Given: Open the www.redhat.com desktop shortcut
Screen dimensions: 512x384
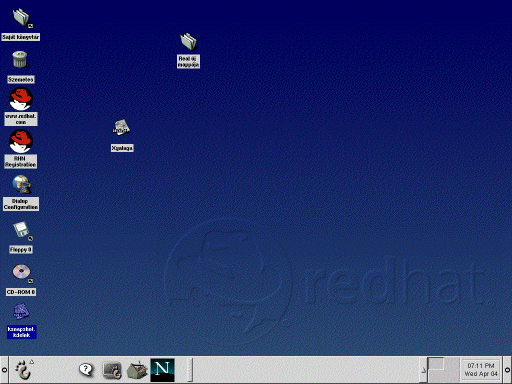Looking at the screenshot, I should click(21, 99).
